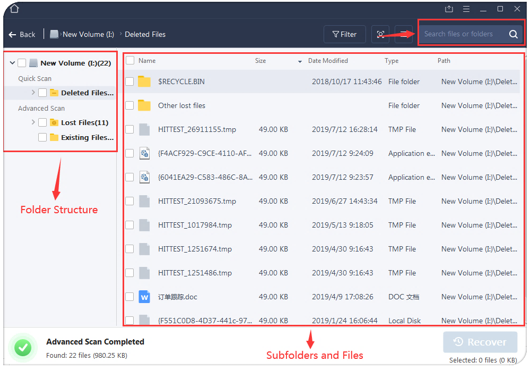Screen dimensions: 529x369
Task: Check the Lost Files(11) checkbox
Action: coord(43,122)
